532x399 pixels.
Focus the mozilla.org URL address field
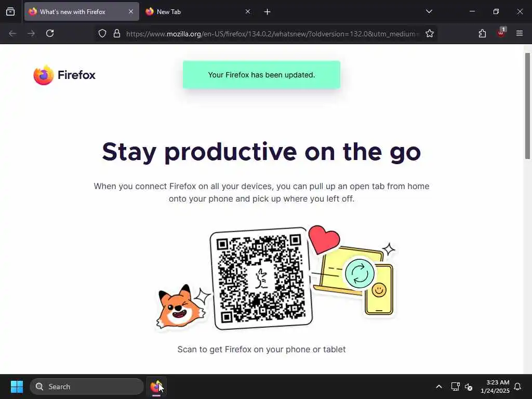272,34
